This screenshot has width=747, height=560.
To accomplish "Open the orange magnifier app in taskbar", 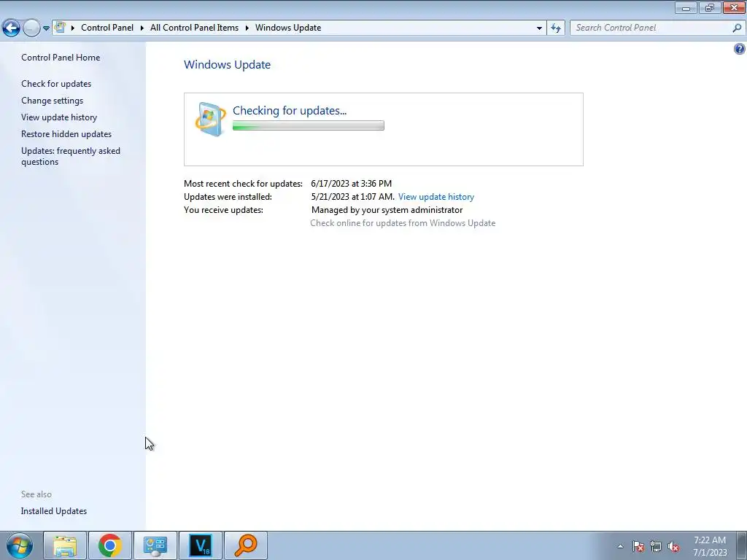I will click(245, 545).
